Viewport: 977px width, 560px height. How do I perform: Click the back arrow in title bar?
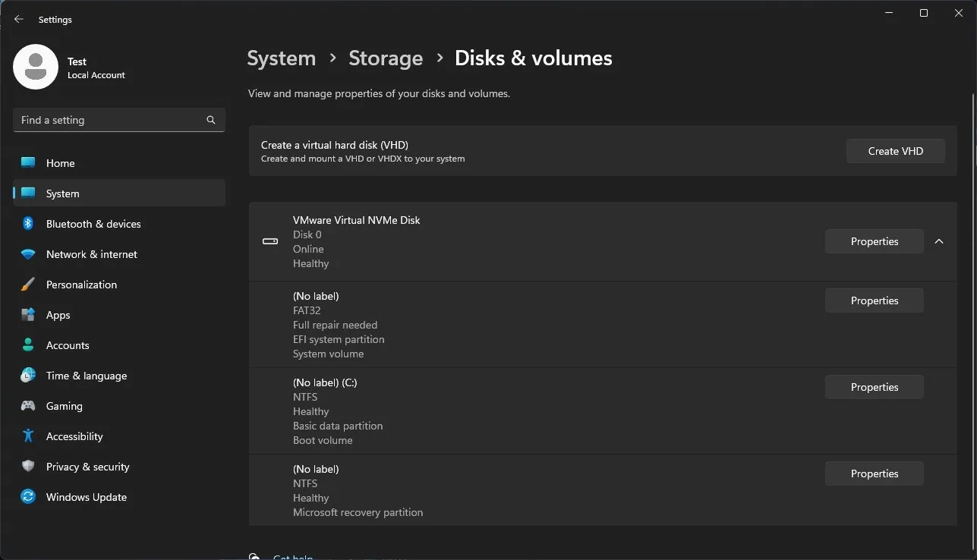coord(19,20)
